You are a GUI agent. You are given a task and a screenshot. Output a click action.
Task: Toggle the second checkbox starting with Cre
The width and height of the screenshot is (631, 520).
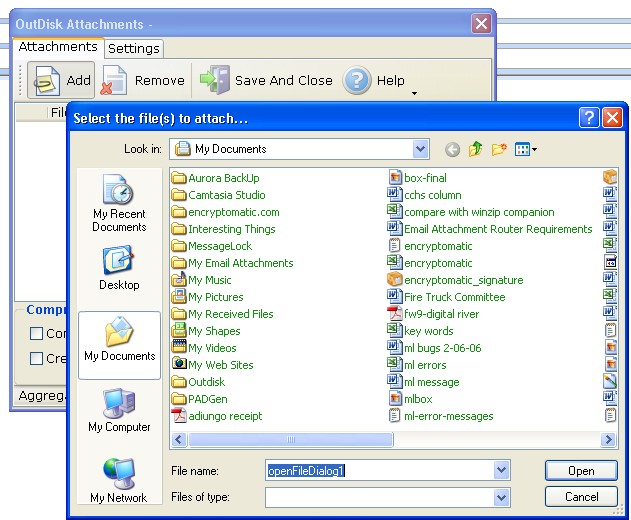(37, 358)
